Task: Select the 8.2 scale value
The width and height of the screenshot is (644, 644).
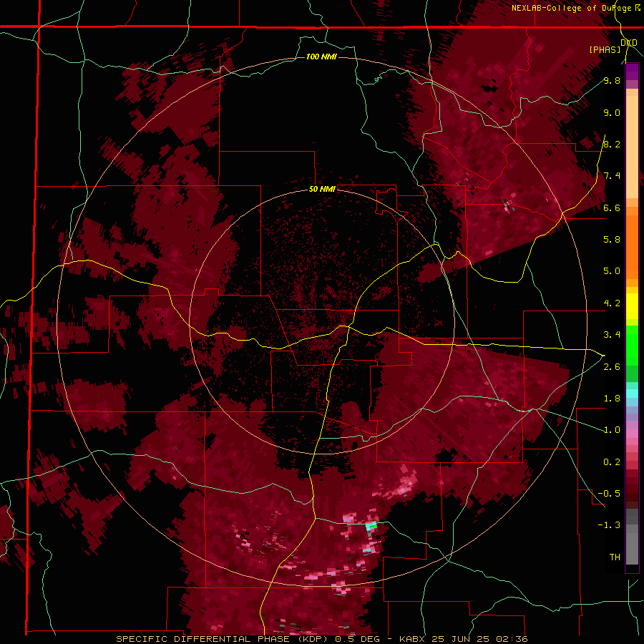Action: (x=612, y=144)
